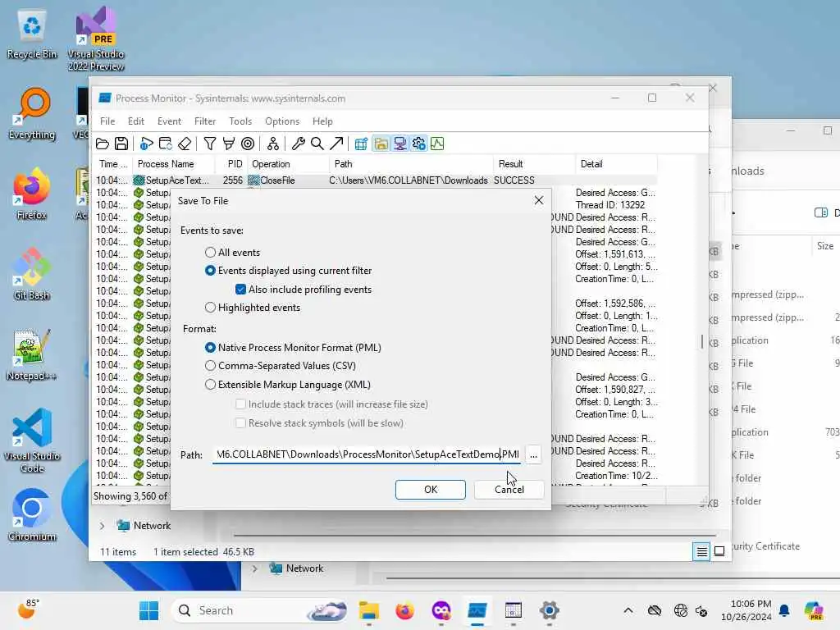840x630 pixels.
Task: Open the Filter menu
Action: (x=205, y=121)
